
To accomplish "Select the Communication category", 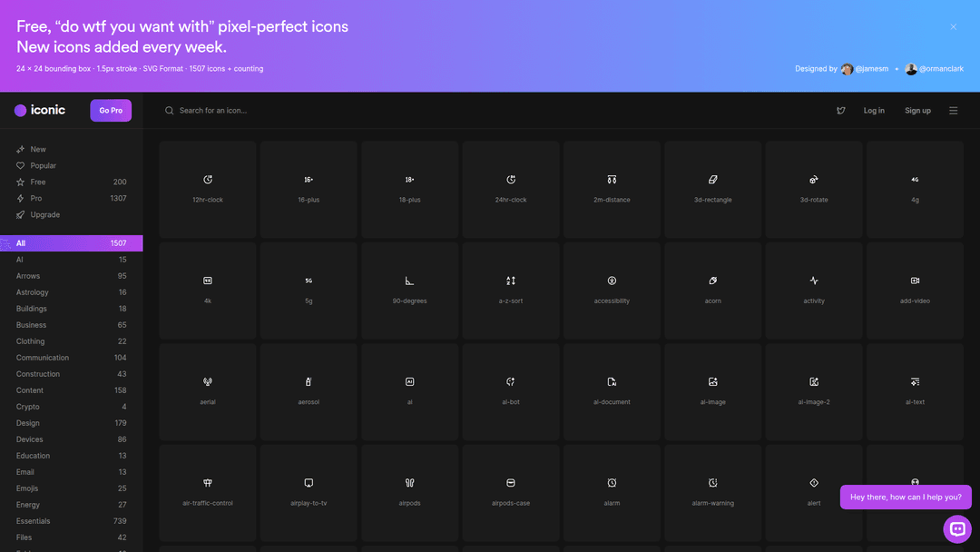I will click(x=43, y=358).
